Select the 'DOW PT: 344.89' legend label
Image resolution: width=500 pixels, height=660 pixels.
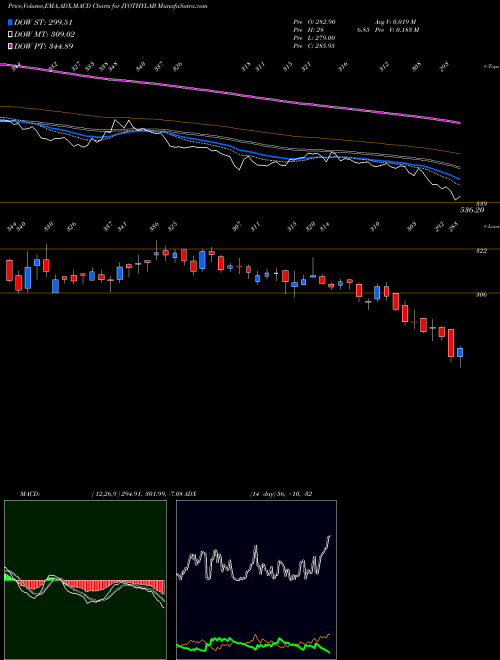tap(44, 46)
